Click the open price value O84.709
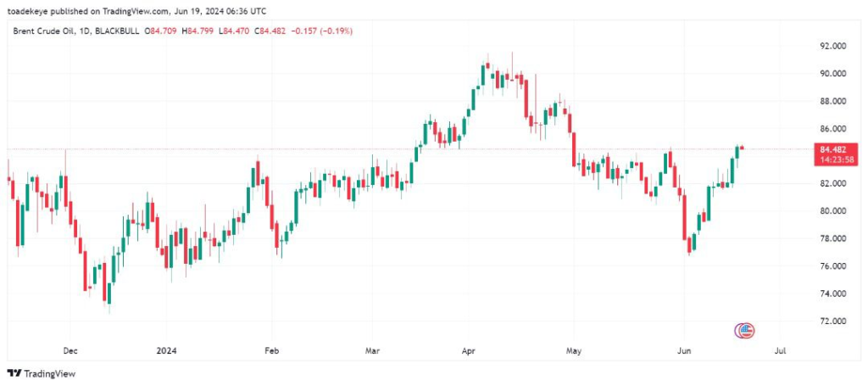Viewport: 868px width, 386px height. coord(163,31)
